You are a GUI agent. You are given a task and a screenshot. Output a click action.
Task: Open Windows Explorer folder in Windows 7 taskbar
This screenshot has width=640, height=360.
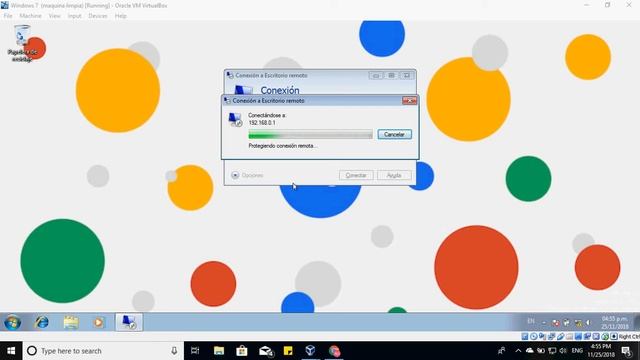(71, 322)
